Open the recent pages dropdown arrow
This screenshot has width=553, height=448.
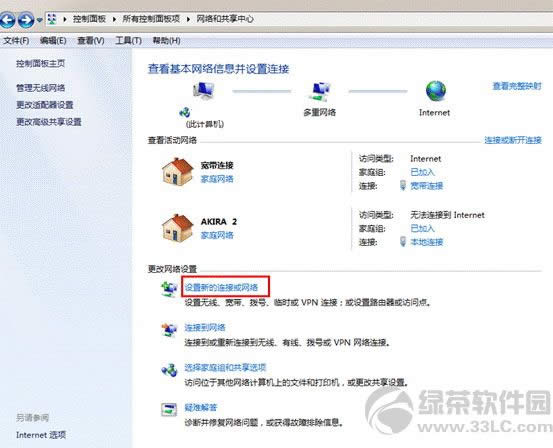40,20
